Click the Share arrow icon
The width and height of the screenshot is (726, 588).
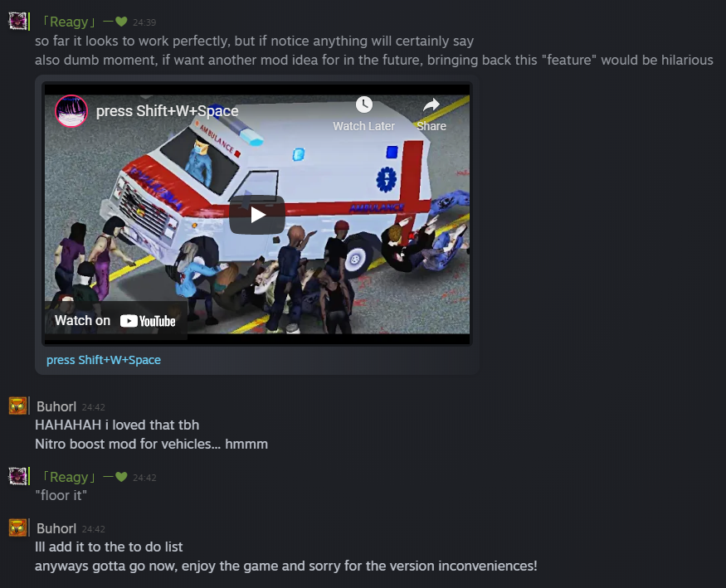431,105
